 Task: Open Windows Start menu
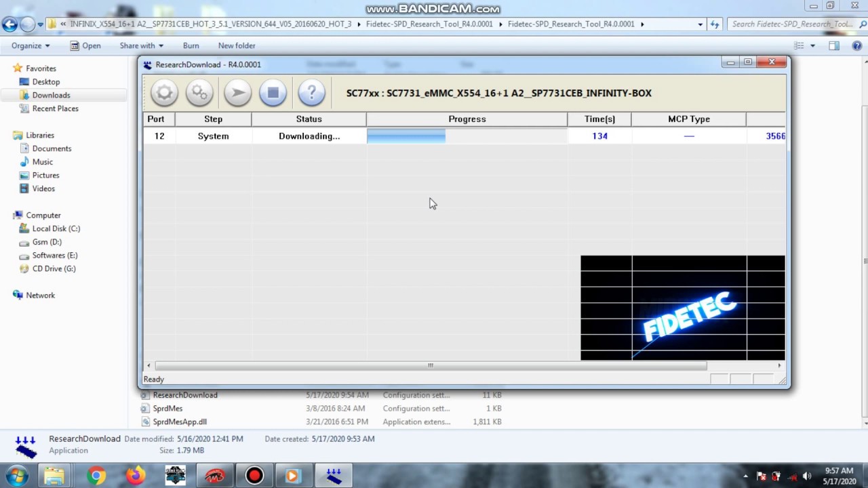(x=17, y=476)
